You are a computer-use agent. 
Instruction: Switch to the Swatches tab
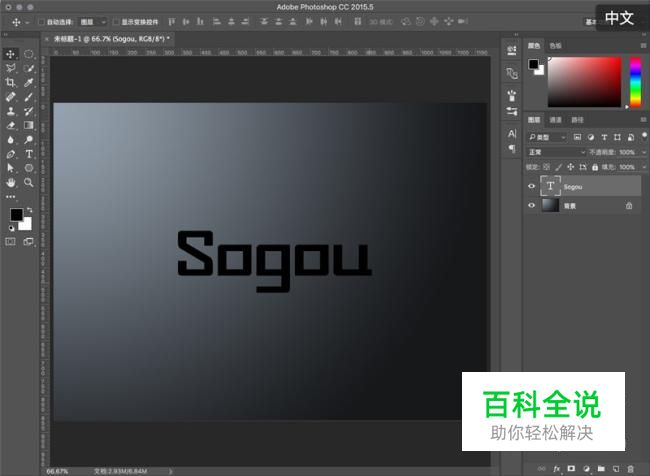coord(555,46)
